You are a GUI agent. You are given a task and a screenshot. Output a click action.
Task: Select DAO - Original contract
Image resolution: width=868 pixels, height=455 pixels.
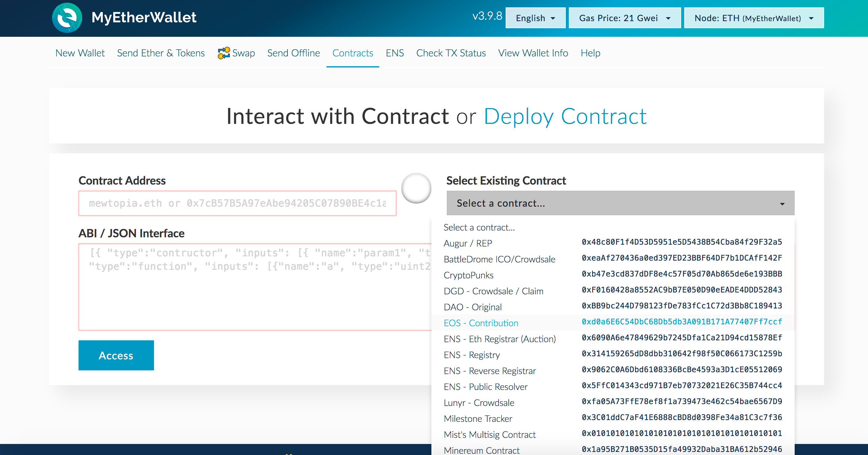pyautogui.click(x=613, y=307)
